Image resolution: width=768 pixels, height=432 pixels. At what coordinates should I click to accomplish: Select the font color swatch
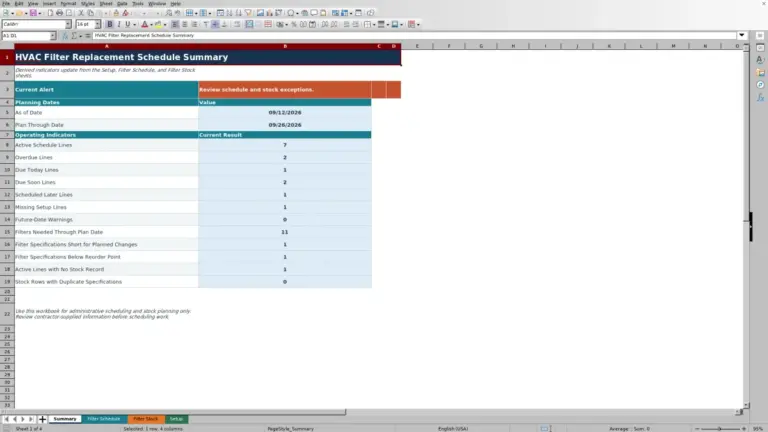pyautogui.click(x=144, y=24)
